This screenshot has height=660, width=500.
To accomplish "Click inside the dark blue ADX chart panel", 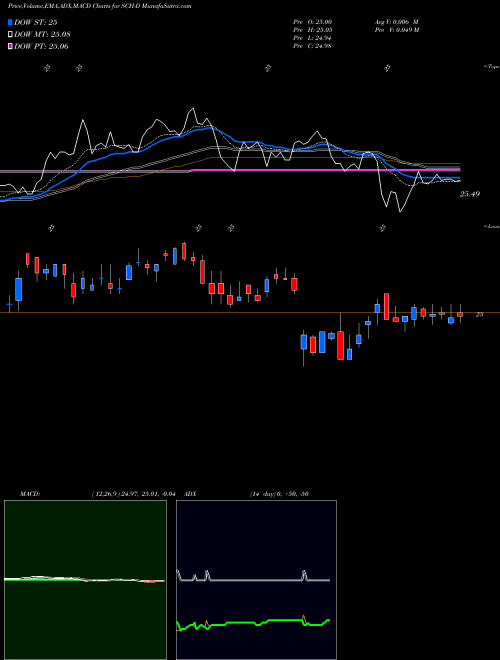I will pos(256,580).
